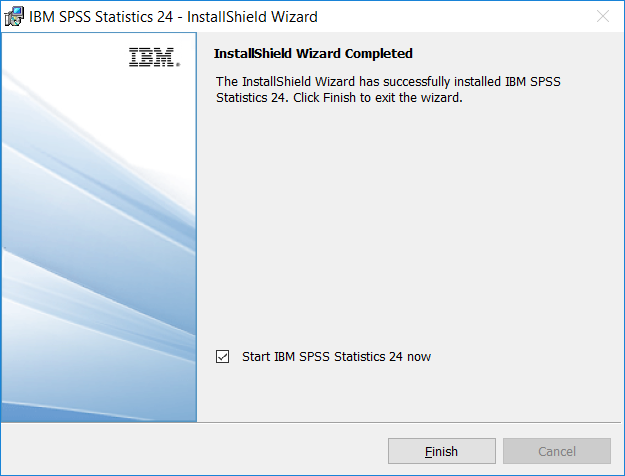Select the "InstallShield Wizard Completed" heading
625x476 pixels.
click(313, 53)
